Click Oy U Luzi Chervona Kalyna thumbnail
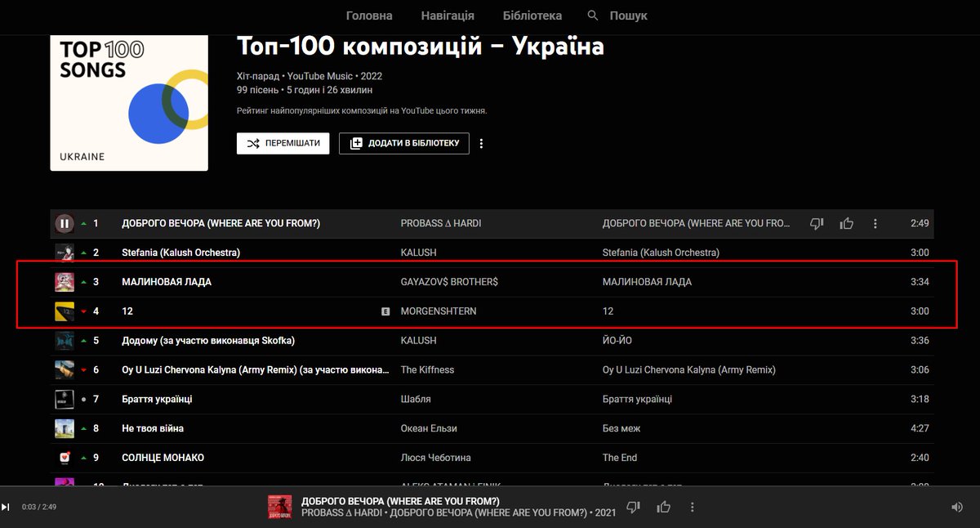Viewport: 980px width, 528px height. (x=65, y=369)
